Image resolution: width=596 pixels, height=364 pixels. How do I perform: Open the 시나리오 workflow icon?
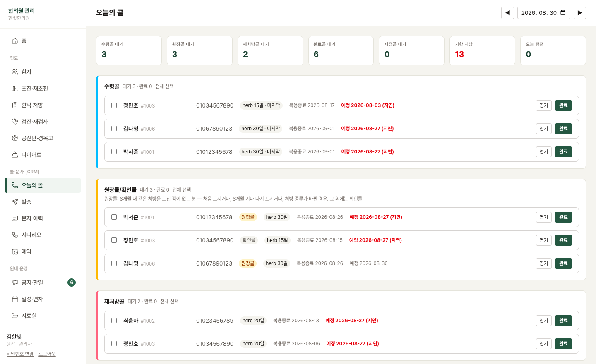15,235
